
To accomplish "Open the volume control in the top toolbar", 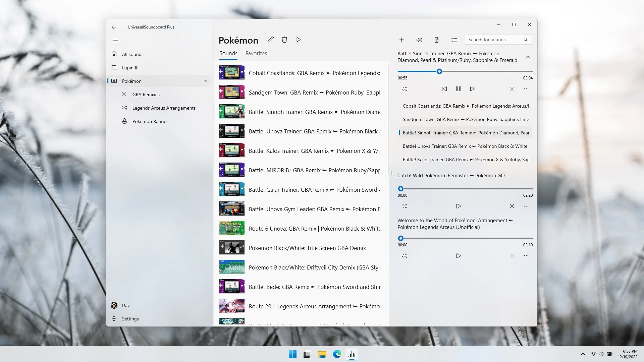I will click(419, 40).
